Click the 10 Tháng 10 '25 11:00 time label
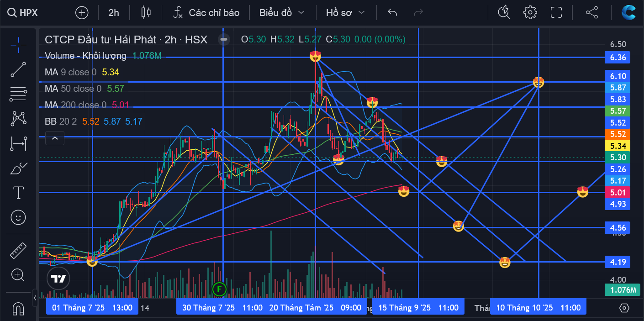 click(538, 307)
